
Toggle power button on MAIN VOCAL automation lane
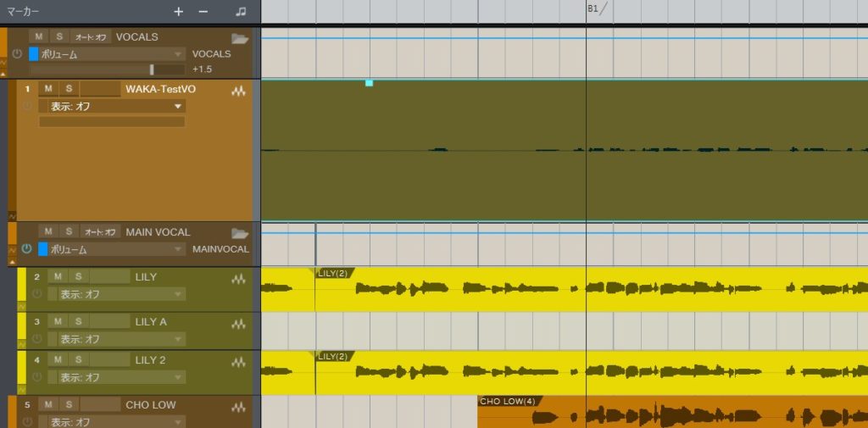[26, 248]
